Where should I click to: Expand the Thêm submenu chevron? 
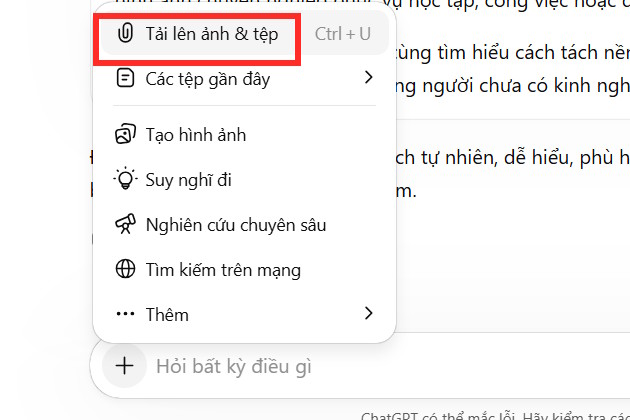coord(368,313)
